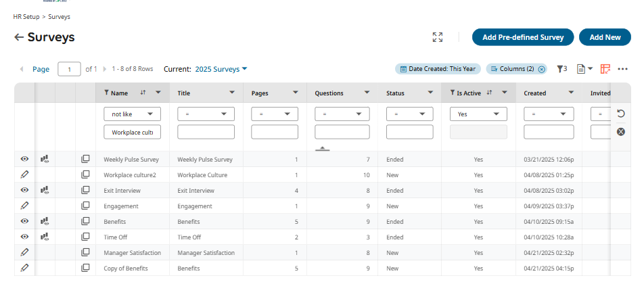
Task: Click the red column layout icon
Action: click(605, 69)
